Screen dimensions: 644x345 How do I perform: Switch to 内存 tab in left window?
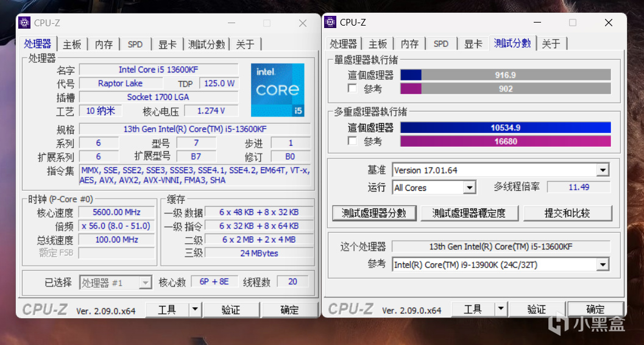click(104, 44)
